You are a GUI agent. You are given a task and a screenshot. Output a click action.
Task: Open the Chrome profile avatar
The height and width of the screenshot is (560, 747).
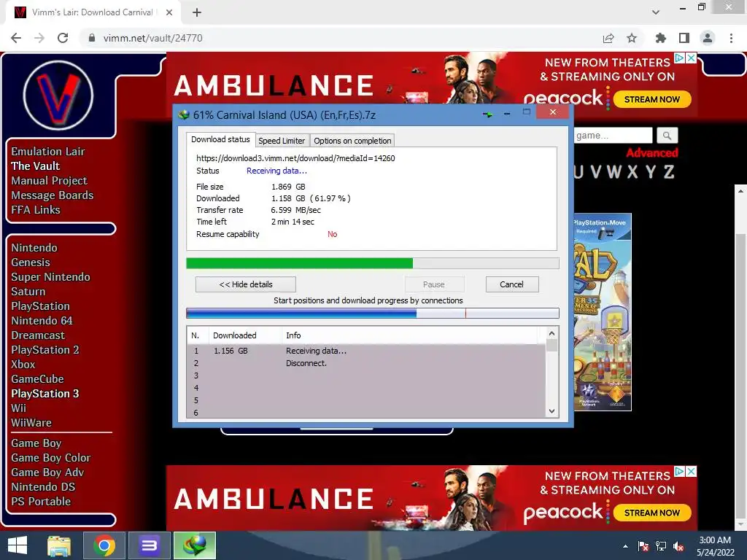tap(708, 38)
